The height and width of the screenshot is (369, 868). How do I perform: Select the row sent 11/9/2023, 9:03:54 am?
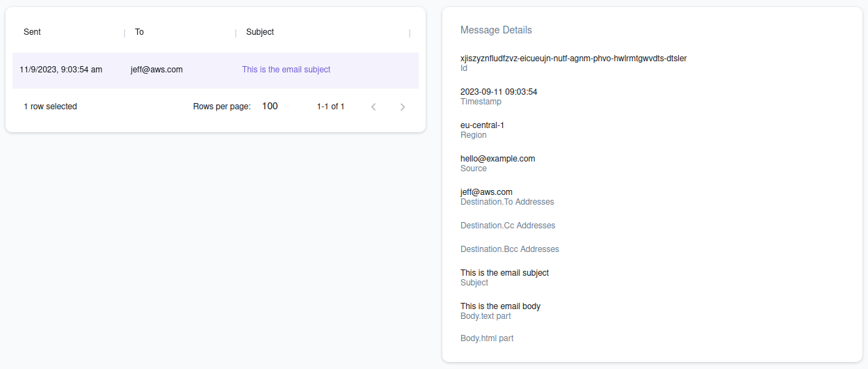pos(61,70)
